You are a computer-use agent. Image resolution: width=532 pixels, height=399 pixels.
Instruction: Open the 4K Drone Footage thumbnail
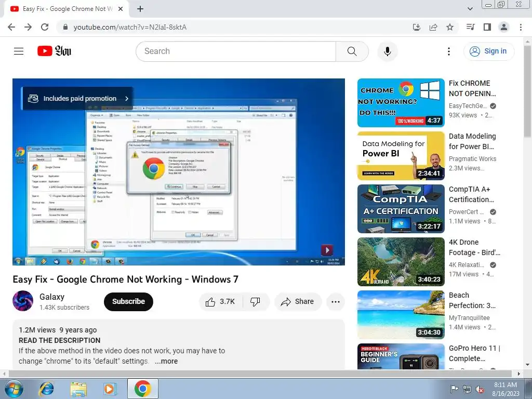click(401, 262)
